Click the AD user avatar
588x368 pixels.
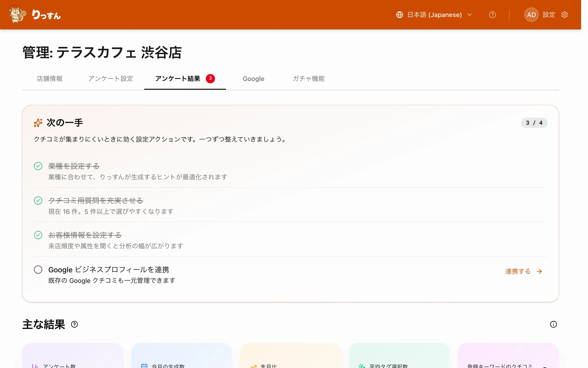531,15
